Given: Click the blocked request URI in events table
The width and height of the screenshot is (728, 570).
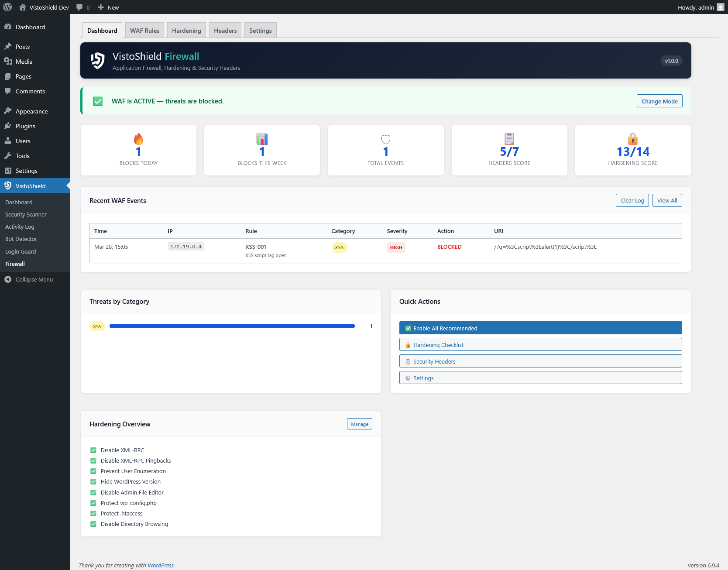Looking at the screenshot, I should tap(545, 247).
